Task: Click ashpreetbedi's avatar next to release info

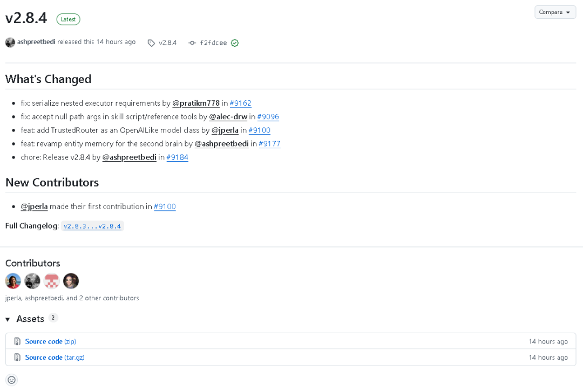Action: pos(10,43)
